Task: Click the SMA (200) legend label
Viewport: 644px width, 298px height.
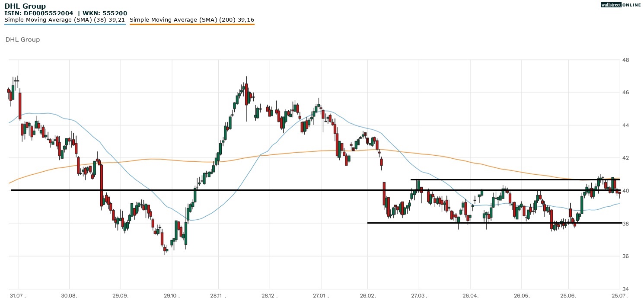Action: coord(192,19)
